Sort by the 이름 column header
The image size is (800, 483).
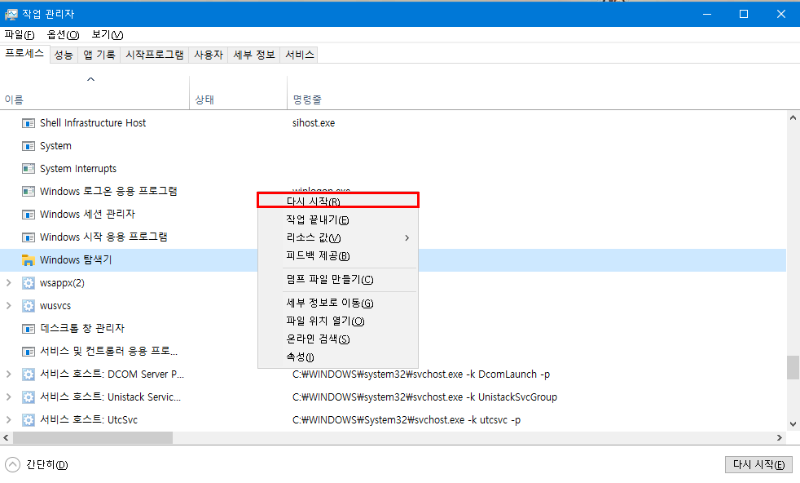(x=14, y=100)
